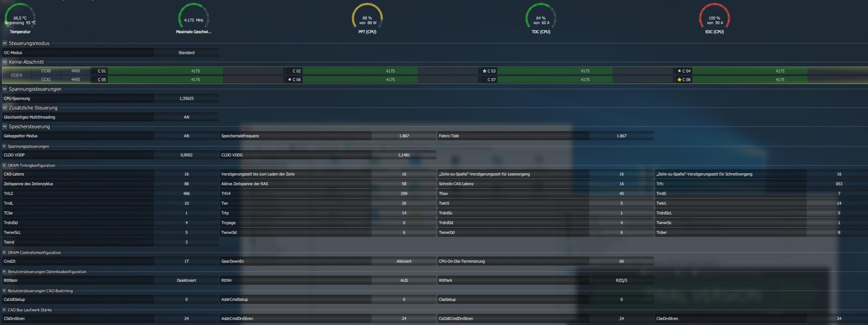Collapse the DRAM-Timingkonfiguration subsection
868x325 pixels.
tap(4, 165)
